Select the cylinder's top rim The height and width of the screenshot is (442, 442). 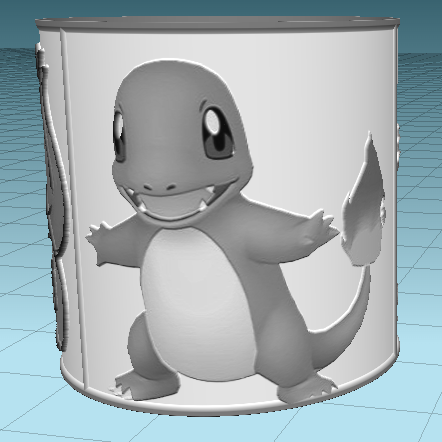(217, 24)
